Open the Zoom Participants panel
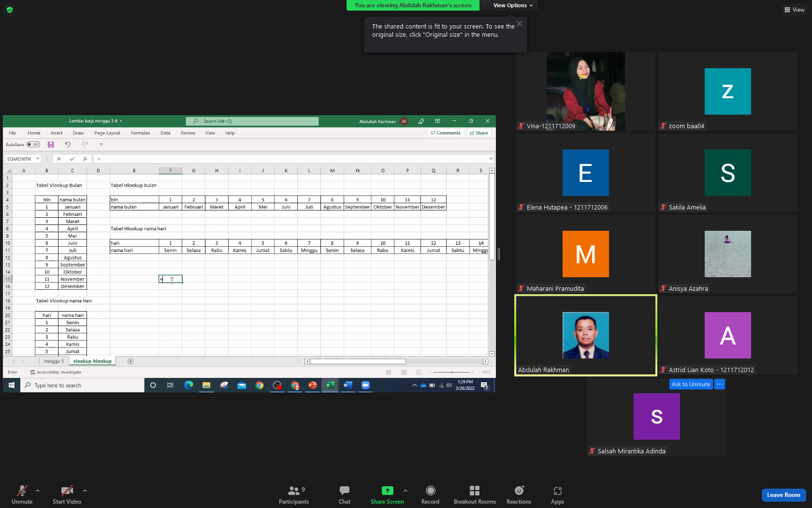 tap(294, 495)
